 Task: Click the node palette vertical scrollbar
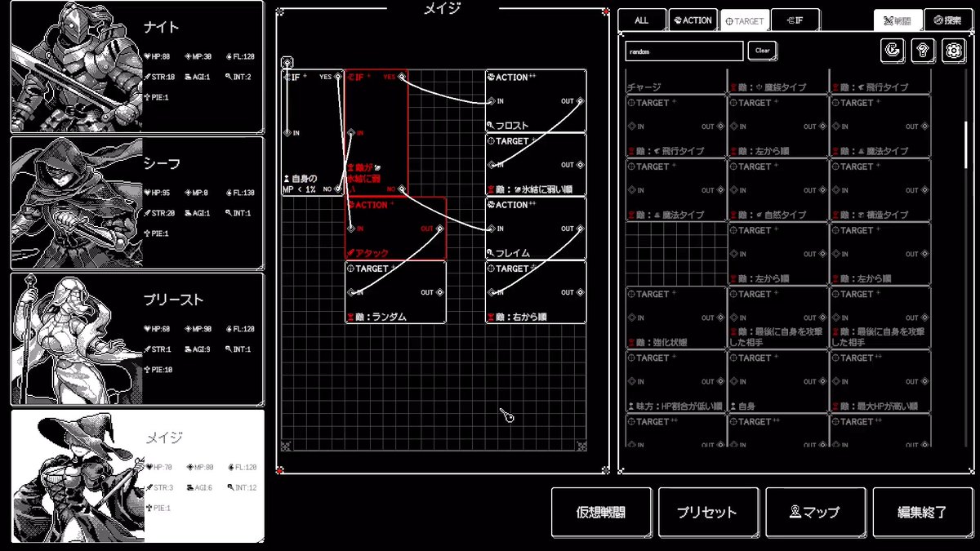click(x=965, y=147)
